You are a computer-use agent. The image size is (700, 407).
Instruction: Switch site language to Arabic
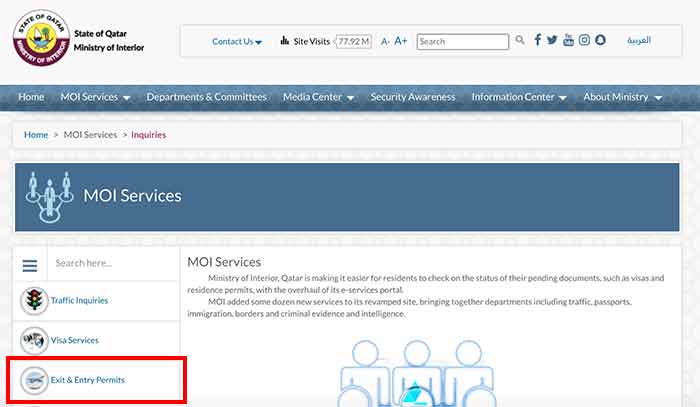point(638,40)
